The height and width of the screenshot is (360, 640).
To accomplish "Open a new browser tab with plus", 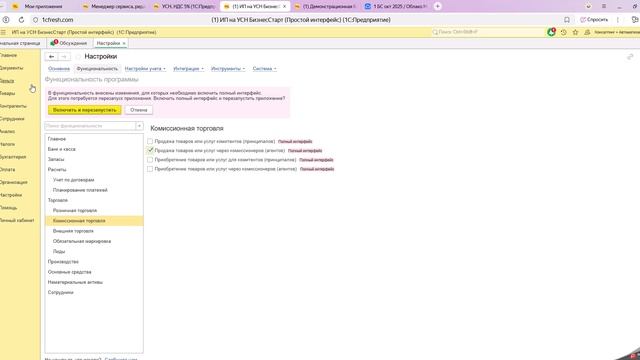I will [x=438, y=6].
